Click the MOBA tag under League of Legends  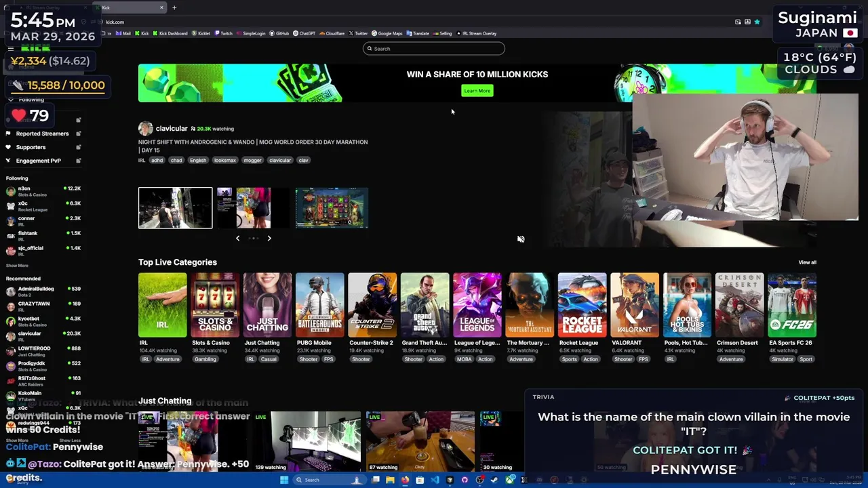(465, 359)
